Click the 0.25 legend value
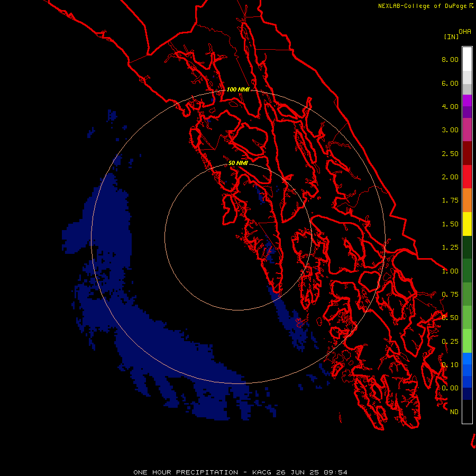The image size is (476, 476). pyautogui.click(x=450, y=342)
